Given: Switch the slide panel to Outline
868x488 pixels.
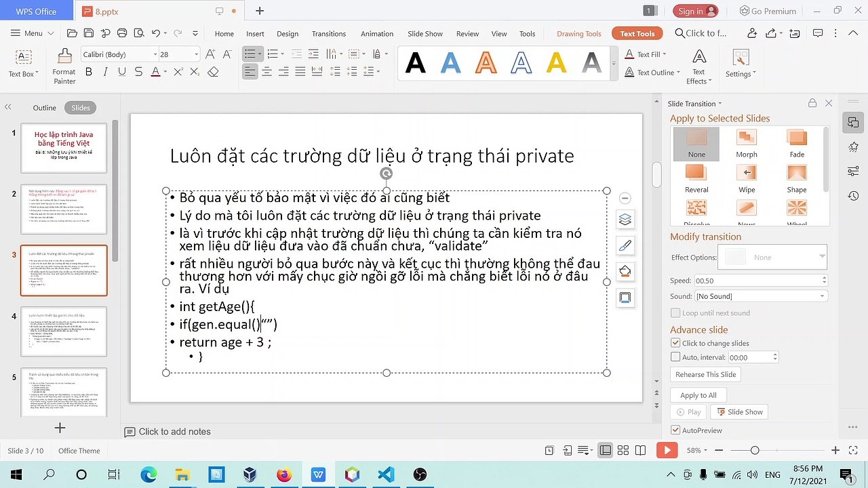Looking at the screenshot, I should point(45,108).
